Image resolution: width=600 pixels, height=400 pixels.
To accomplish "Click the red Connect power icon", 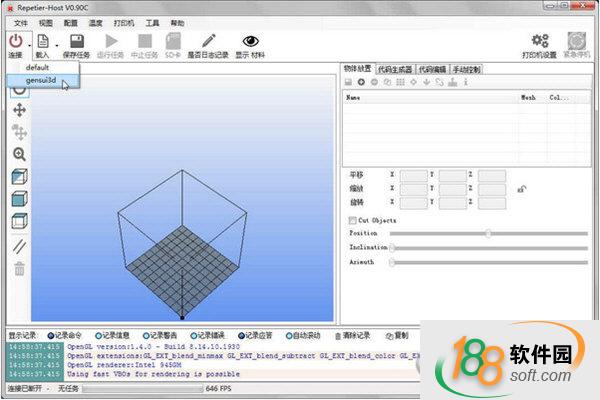I will click(x=15, y=41).
